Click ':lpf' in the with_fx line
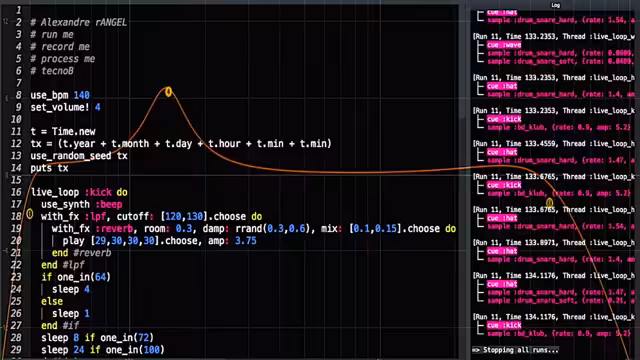Viewport: 640px width, 360px height. pos(98,217)
